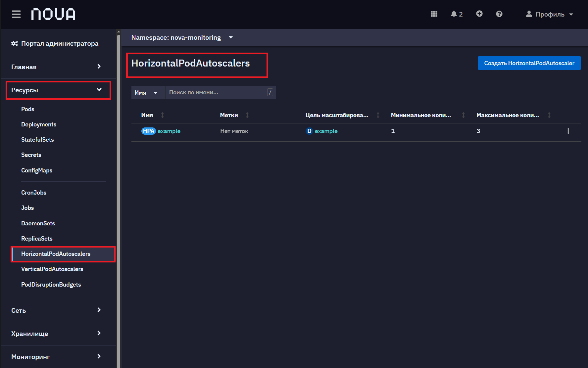Viewport: 588px width, 368px height.
Task: Open the applications grid launcher
Action: [434, 14]
